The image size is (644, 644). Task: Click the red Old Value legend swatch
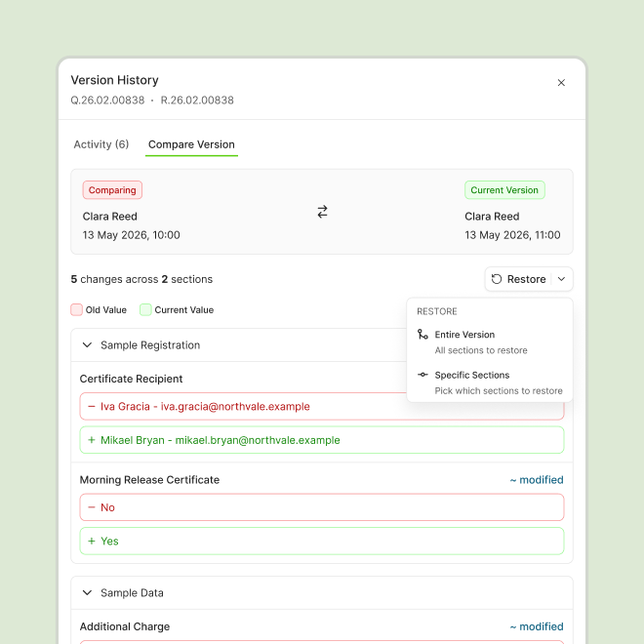(x=76, y=309)
